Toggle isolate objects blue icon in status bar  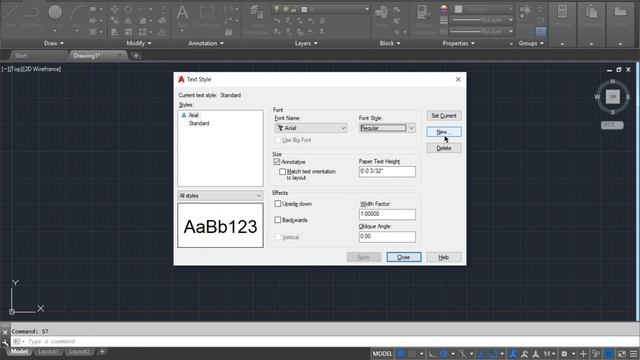coord(609,354)
